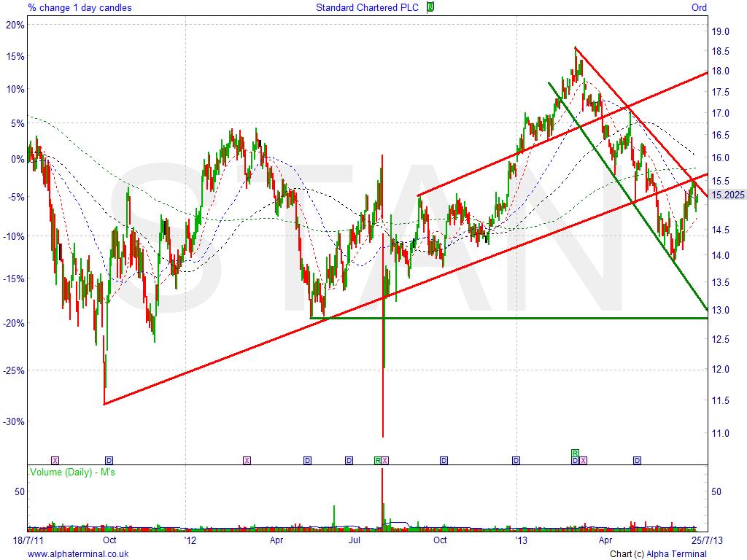The height and width of the screenshot is (560, 747).
Task: Click the first D marker after the Apr 2012 label
Action: 307,460
